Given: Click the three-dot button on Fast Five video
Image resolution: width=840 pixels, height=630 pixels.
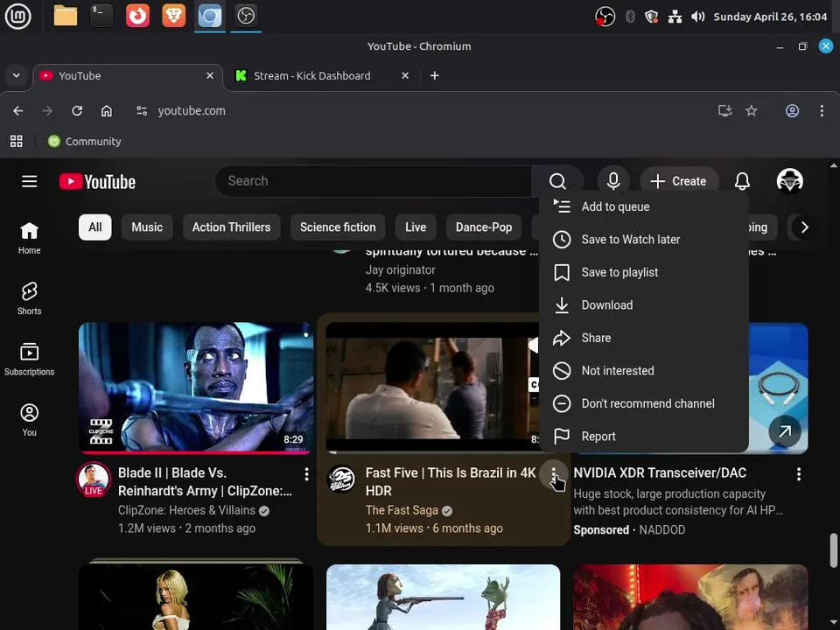Looking at the screenshot, I should pos(553,473).
